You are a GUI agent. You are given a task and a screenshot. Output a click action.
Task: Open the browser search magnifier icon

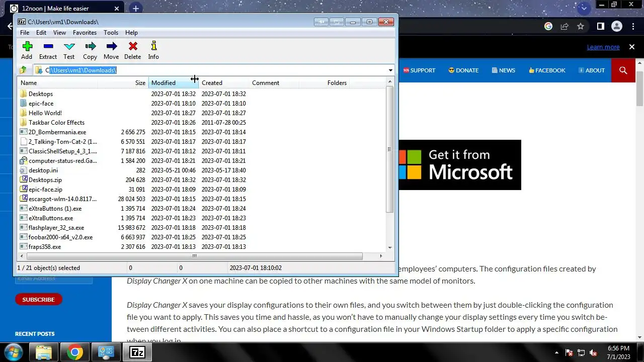(x=623, y=70)
